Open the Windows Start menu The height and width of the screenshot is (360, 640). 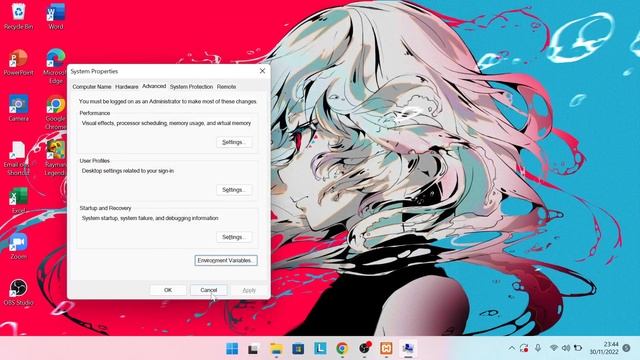pos(232,349)
